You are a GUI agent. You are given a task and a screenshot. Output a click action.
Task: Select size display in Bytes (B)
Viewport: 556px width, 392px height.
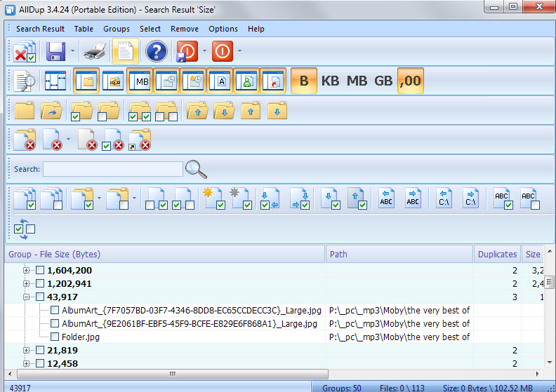304,81
